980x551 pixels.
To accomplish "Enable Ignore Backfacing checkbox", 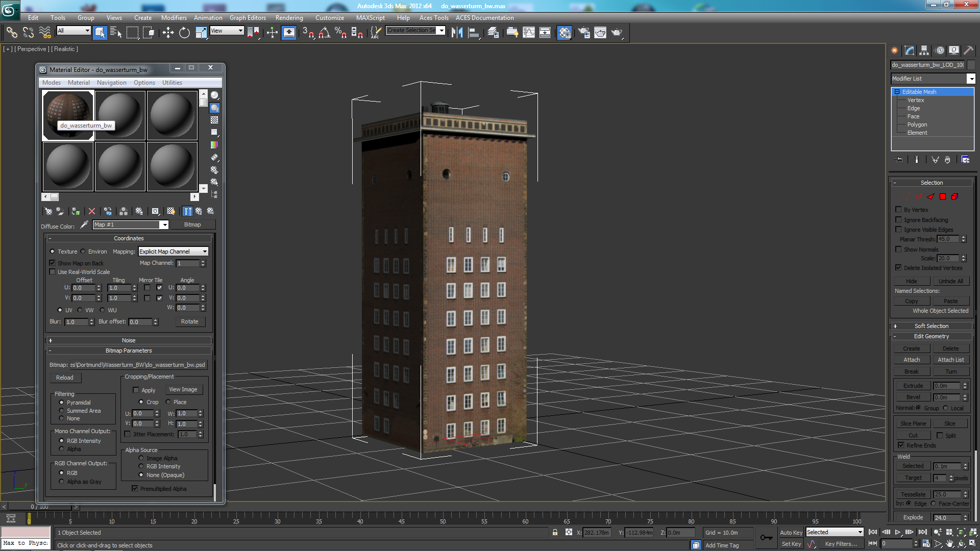I will [x=899, y=220].
